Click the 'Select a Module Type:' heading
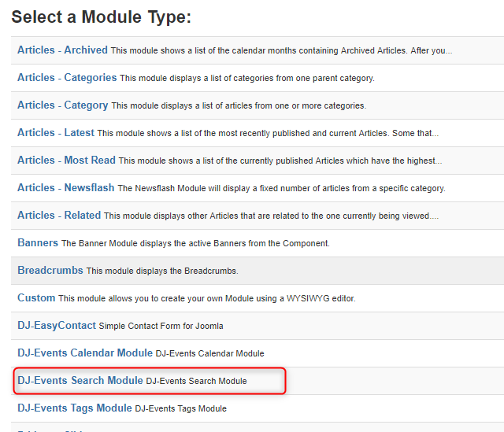The height and width of the screenshot is (432, 504). pos(102,17)
